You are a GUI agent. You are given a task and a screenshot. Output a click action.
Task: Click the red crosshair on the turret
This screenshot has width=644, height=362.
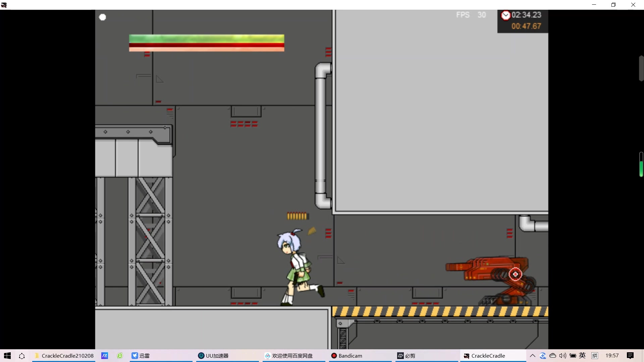click(x=515, y=274)
